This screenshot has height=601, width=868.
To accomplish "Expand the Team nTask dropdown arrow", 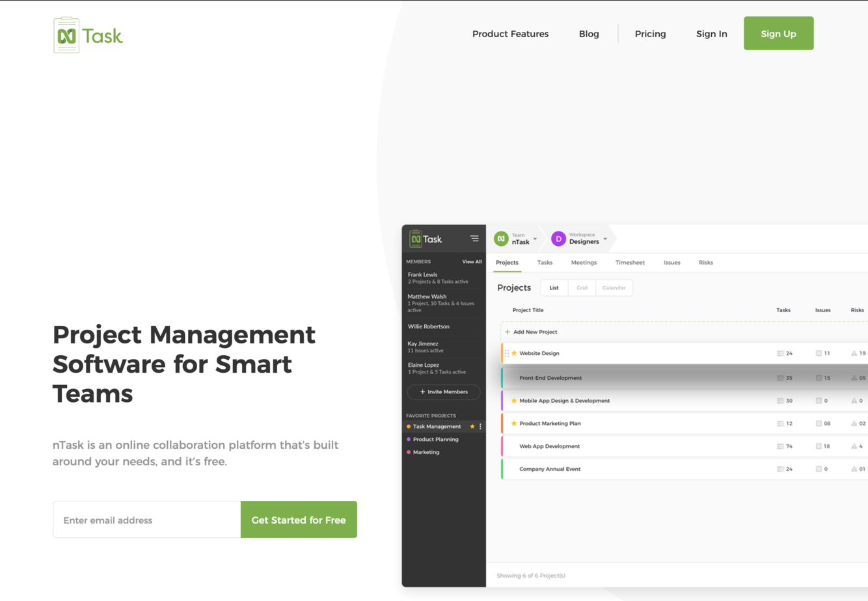I will [x=536, y=239].
